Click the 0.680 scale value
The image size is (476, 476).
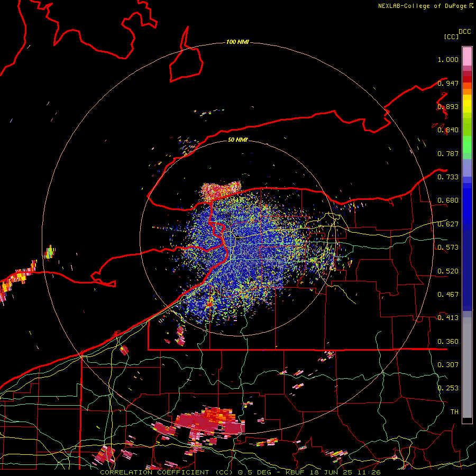(x=448, y=200)
